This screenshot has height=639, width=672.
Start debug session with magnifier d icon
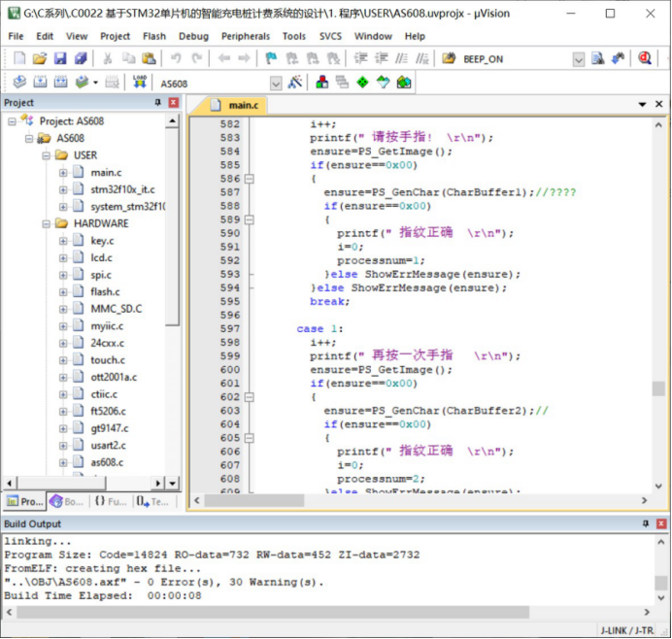pos(645,58)
